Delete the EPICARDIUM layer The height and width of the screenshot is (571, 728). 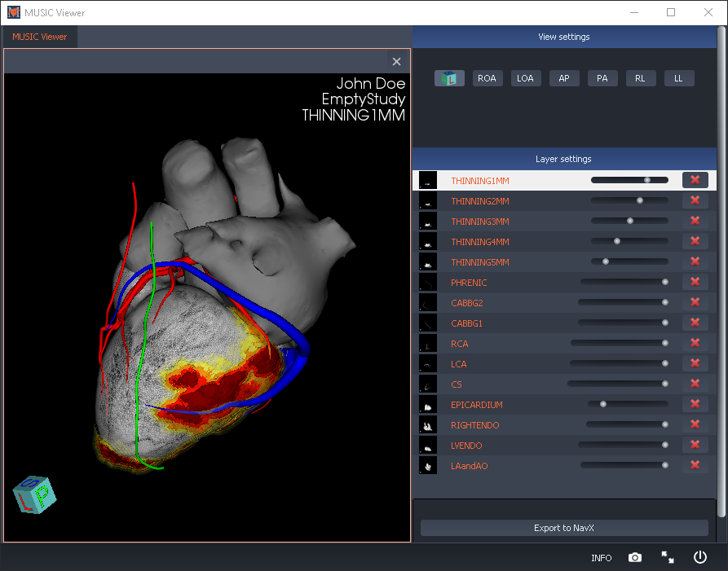(695, 404)
